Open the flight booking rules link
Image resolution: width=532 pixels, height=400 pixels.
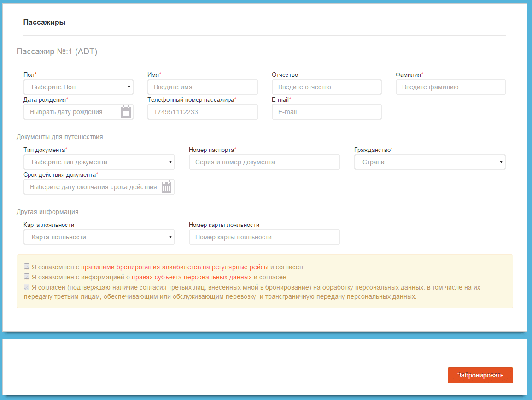tap(175, 267)
